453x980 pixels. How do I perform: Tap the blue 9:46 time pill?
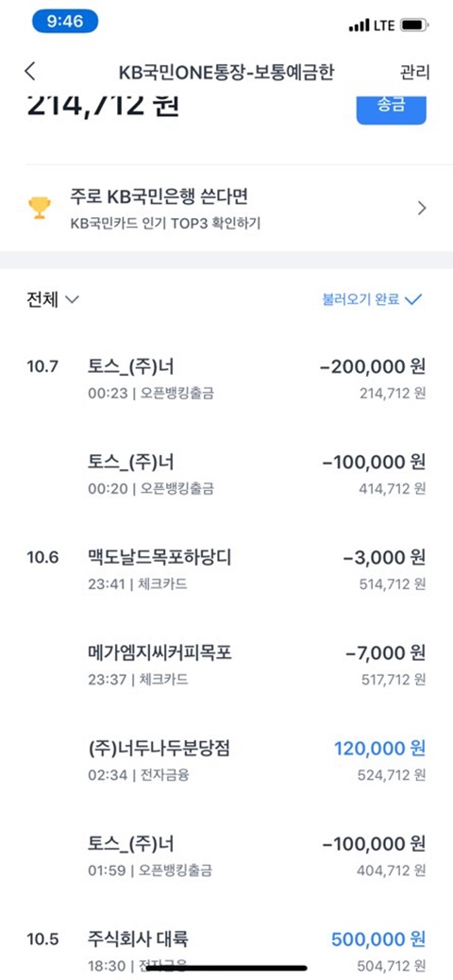(65, 22)
